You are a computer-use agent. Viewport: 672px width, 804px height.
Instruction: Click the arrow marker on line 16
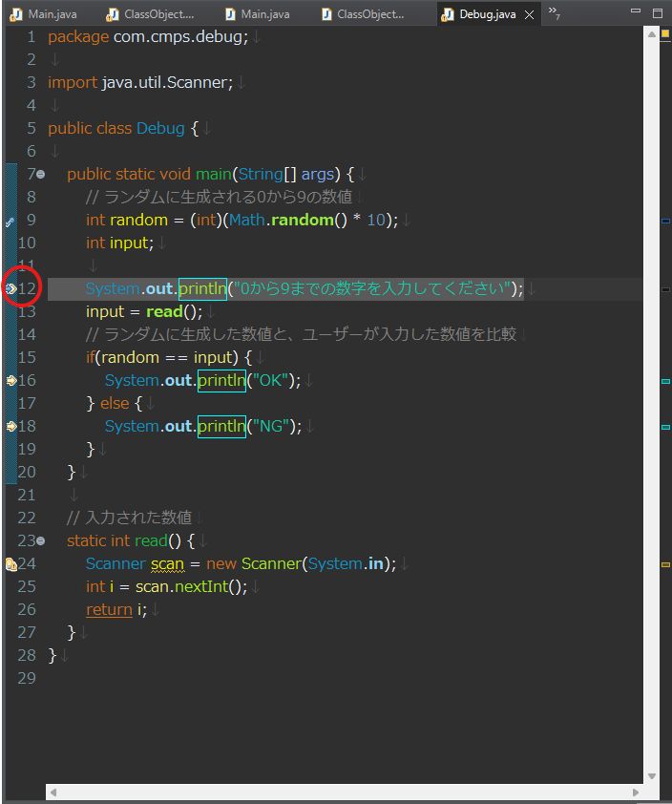pyautogui.click(x=10, y=380)
